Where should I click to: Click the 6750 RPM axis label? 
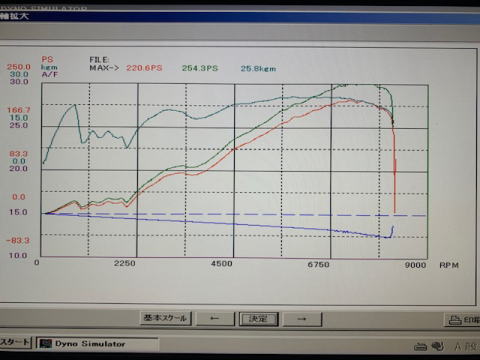pos(318,264)
